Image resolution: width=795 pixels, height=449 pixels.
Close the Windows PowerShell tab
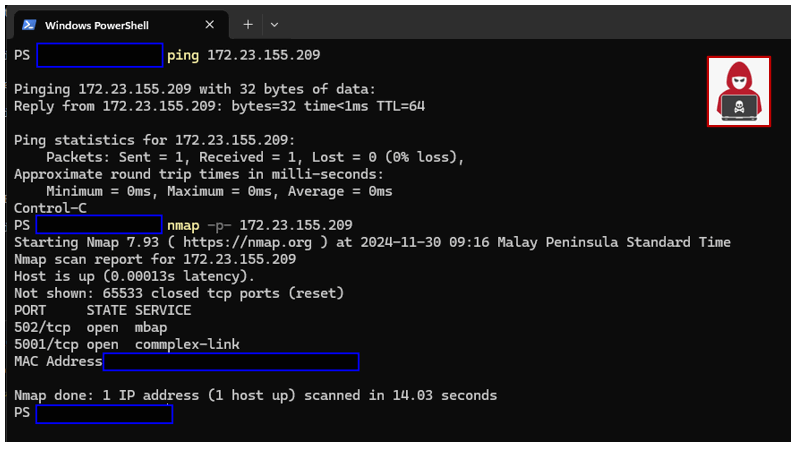(209, 25)
